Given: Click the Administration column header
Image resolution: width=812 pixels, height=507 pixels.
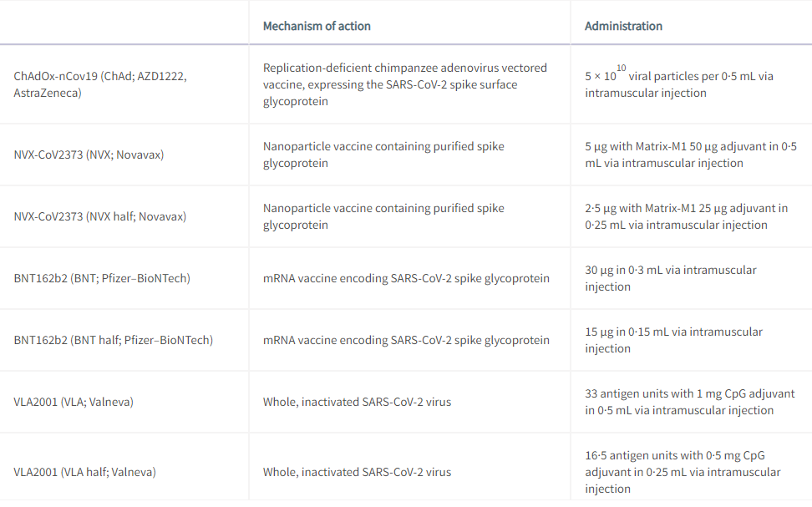Looking at the screenshot, I should click(x=623, y=26).
